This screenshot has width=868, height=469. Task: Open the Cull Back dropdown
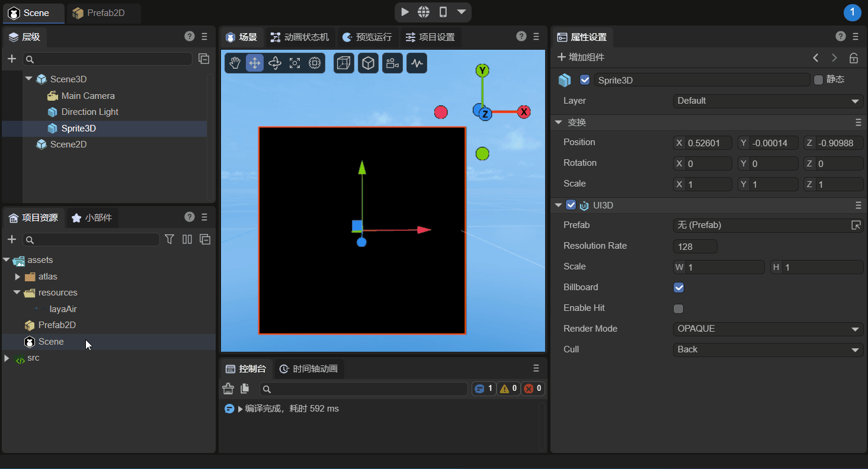[x=768, y=350]
